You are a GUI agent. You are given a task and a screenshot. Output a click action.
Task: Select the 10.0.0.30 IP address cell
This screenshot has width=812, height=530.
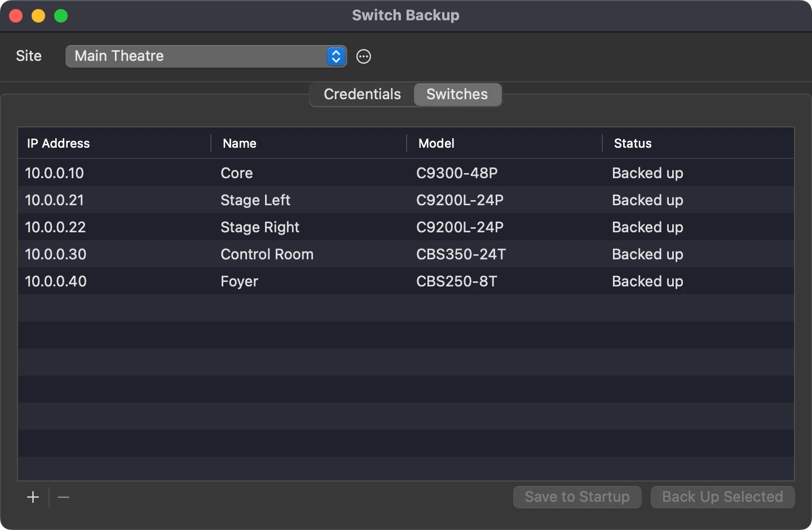tap(56, 254)
